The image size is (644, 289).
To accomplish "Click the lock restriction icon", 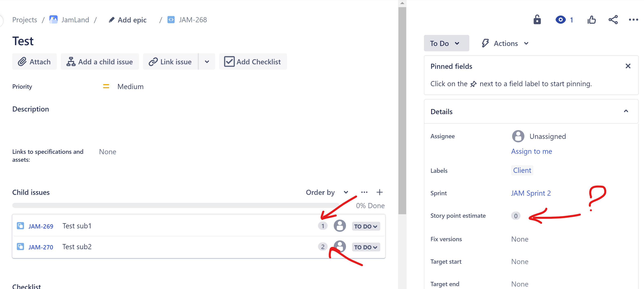I will [537, 20].
